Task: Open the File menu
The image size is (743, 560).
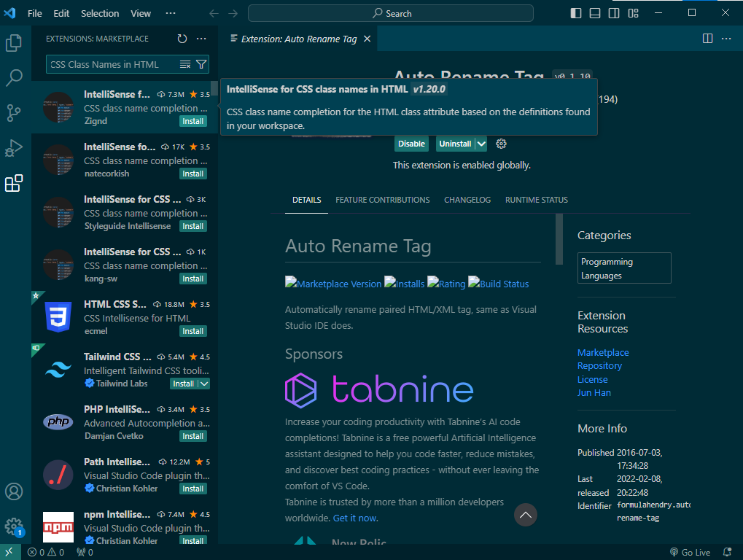Action: coord(34,13)
